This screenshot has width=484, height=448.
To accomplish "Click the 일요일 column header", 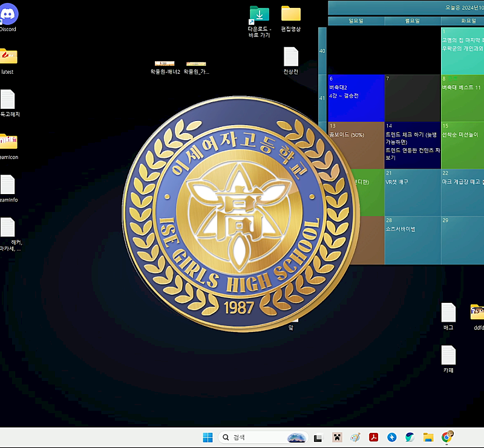I will pos(356,21).
